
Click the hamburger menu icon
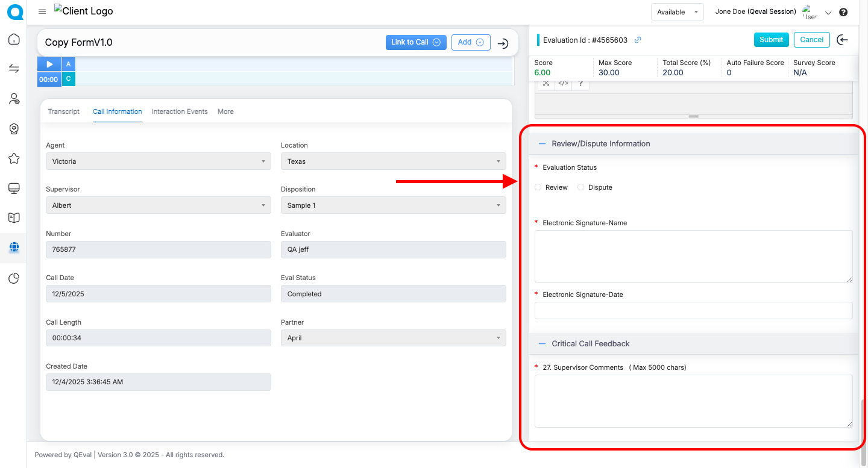42,11
